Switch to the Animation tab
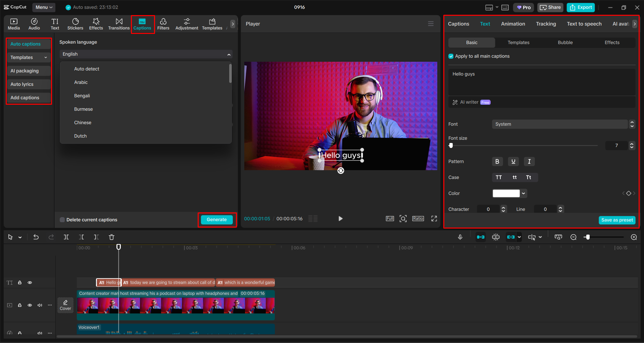This screenshot has height=343, width=644. pos(513,24)
